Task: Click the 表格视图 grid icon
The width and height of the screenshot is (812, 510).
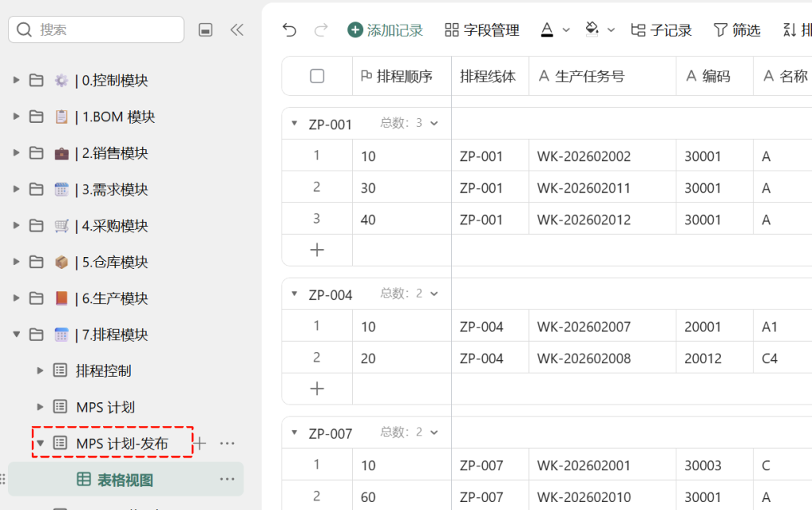Action: point(83,479)
